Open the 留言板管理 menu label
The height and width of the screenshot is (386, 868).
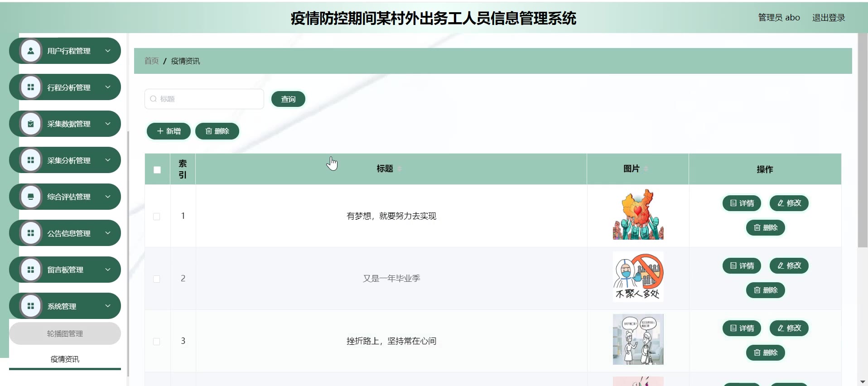tap(65, 270)
